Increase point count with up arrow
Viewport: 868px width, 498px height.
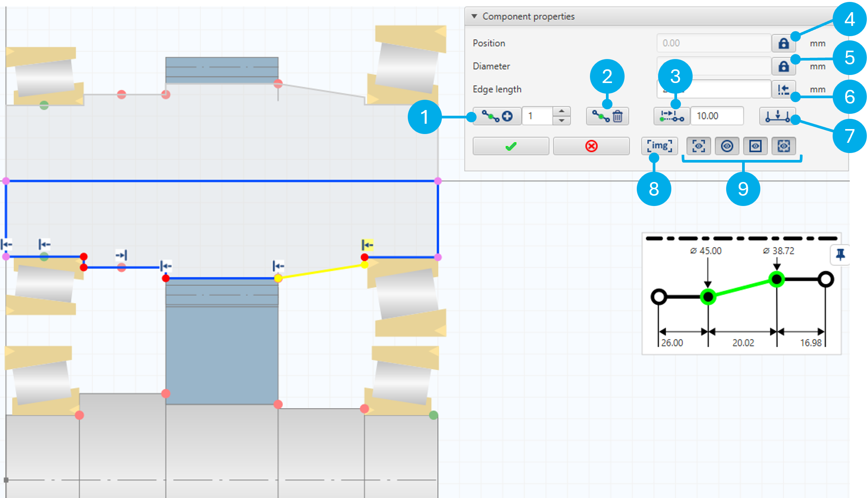coord(561,112)
